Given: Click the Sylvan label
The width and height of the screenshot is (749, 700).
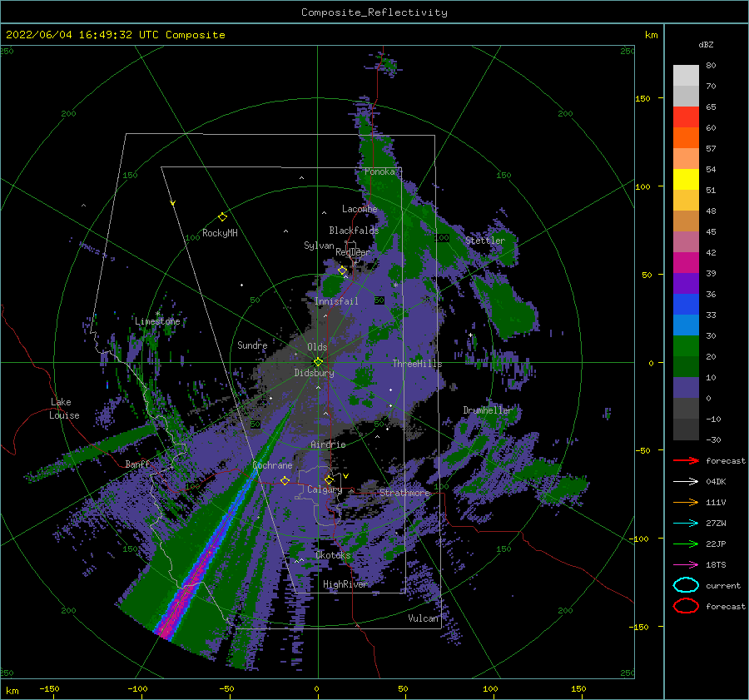Looking at the screenshot, I should (x=319, y=246).
